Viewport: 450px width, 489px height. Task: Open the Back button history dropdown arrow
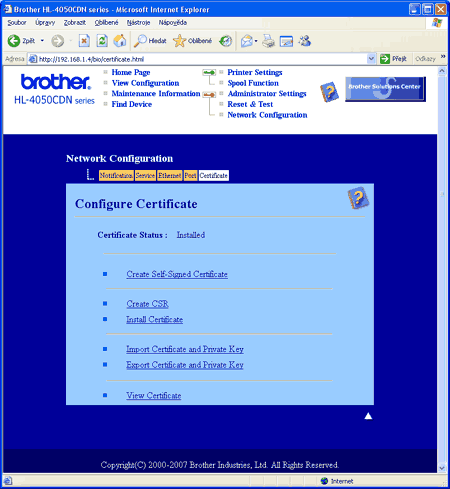42,41
